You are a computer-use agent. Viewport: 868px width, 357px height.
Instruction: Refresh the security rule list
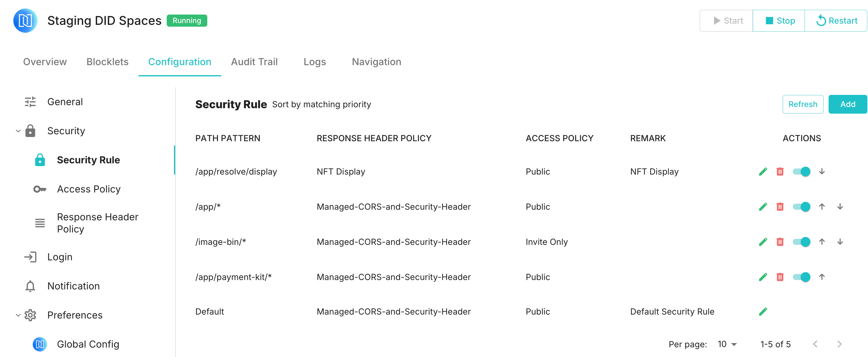coord(802,104)
